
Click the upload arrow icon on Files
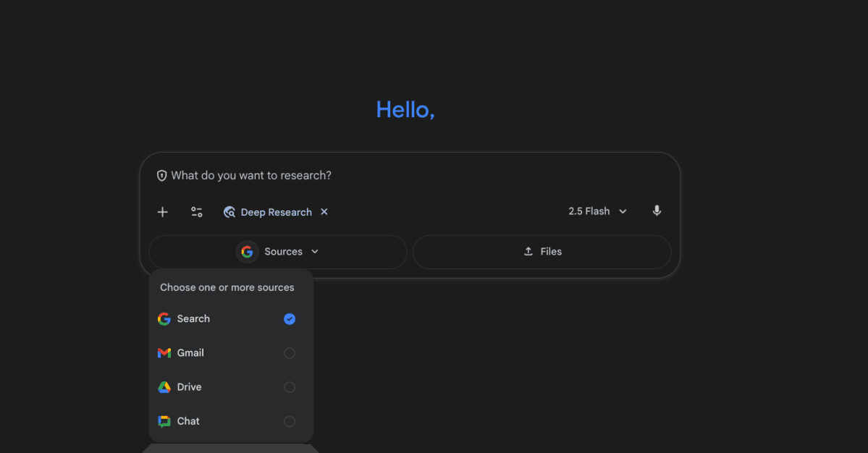tap(528, 252)
